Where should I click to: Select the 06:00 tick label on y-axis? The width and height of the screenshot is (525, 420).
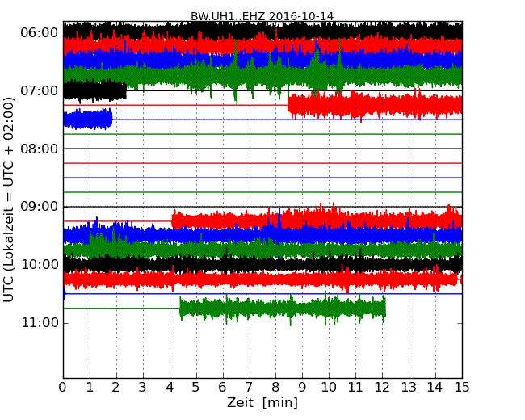(38, 32)
